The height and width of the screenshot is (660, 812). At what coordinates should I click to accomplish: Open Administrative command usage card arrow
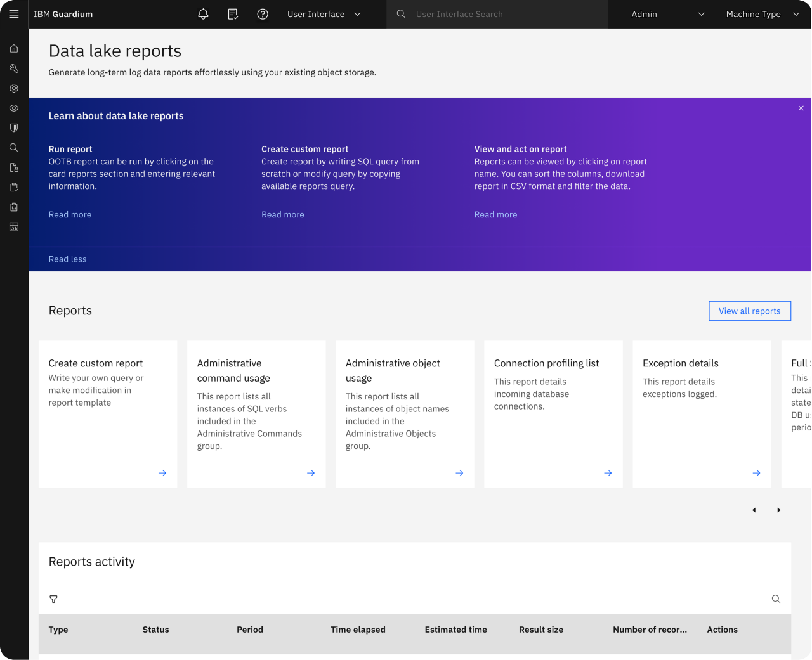pyautogui.click(x=311, y=473)
